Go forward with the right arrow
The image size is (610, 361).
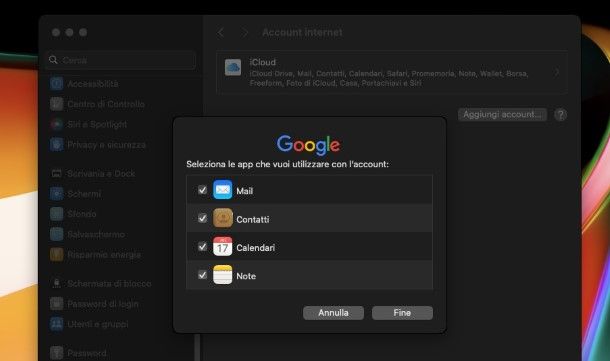[244, 33]
